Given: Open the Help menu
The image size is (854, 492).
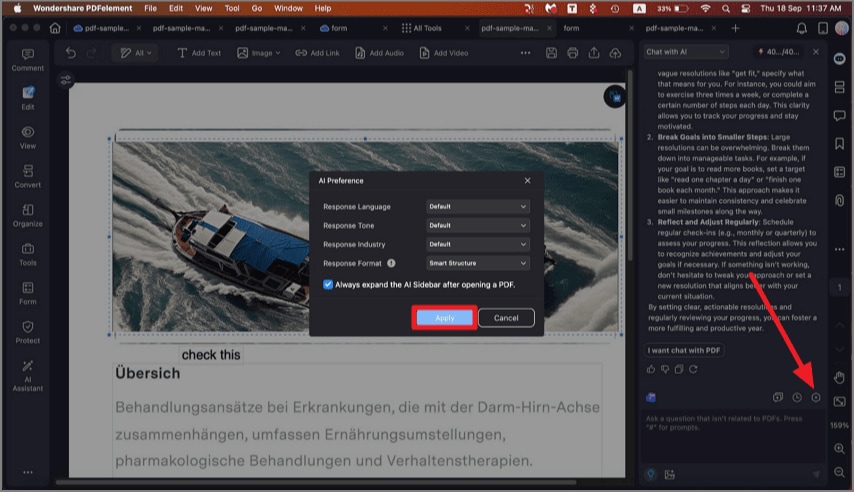Looking at the screenshot, I should (322, 8).
